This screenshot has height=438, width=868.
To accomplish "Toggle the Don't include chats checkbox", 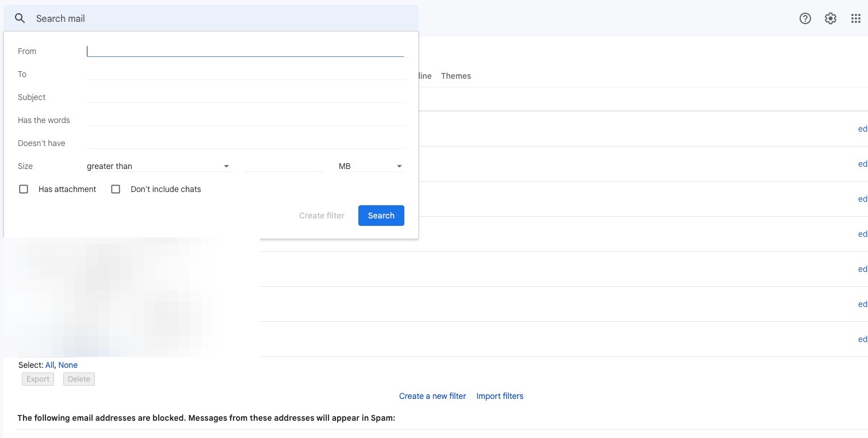I will coord(116,189).
